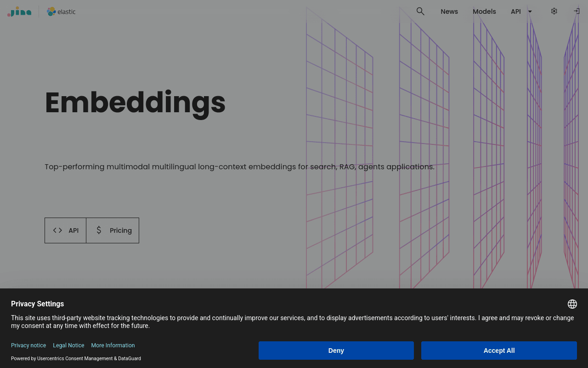588x368 pixels.
Task: Go to the News menu item
Action: 449,11
